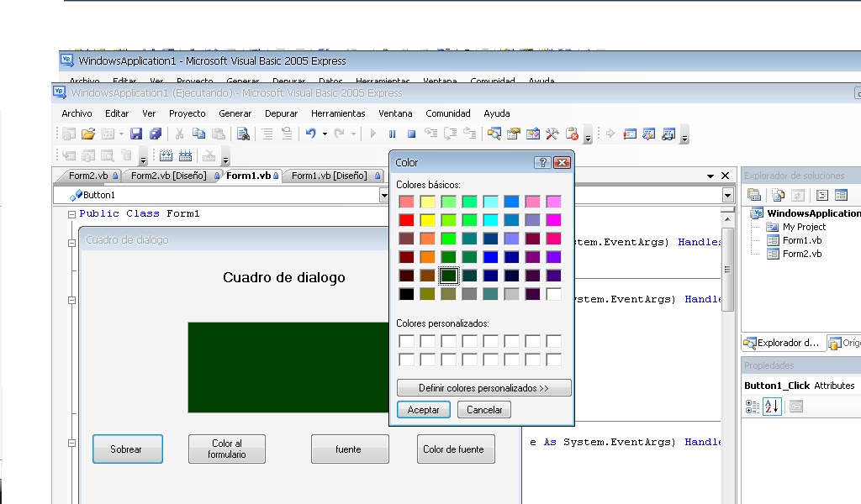The image size is (861, 504).
Task: Select My Project in Solution Explorer tree
Action: (804, 227)
